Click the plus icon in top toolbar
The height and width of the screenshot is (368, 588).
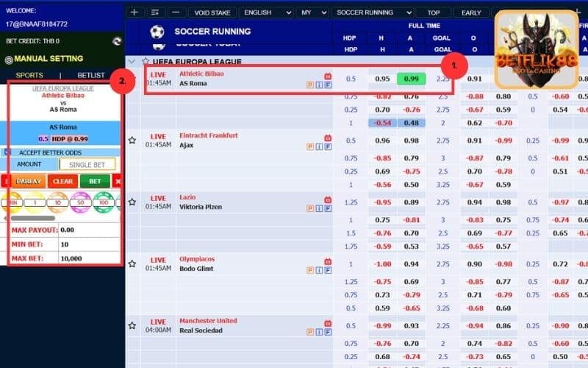[x=135, y=13]
